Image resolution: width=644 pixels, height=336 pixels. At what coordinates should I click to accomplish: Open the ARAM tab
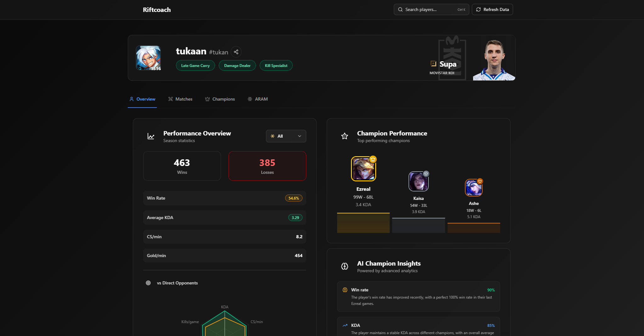point(257,99)
